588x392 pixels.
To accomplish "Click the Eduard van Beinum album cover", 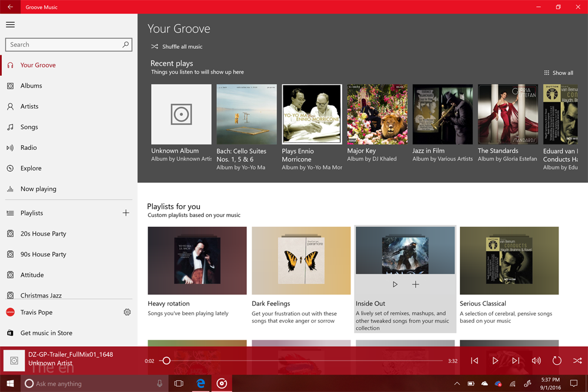I will tap(560, 114).
